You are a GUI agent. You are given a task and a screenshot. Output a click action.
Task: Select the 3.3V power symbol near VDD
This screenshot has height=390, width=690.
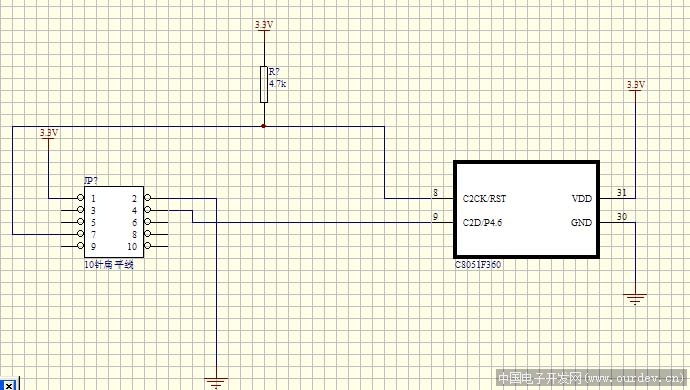(x=635, y=85)
